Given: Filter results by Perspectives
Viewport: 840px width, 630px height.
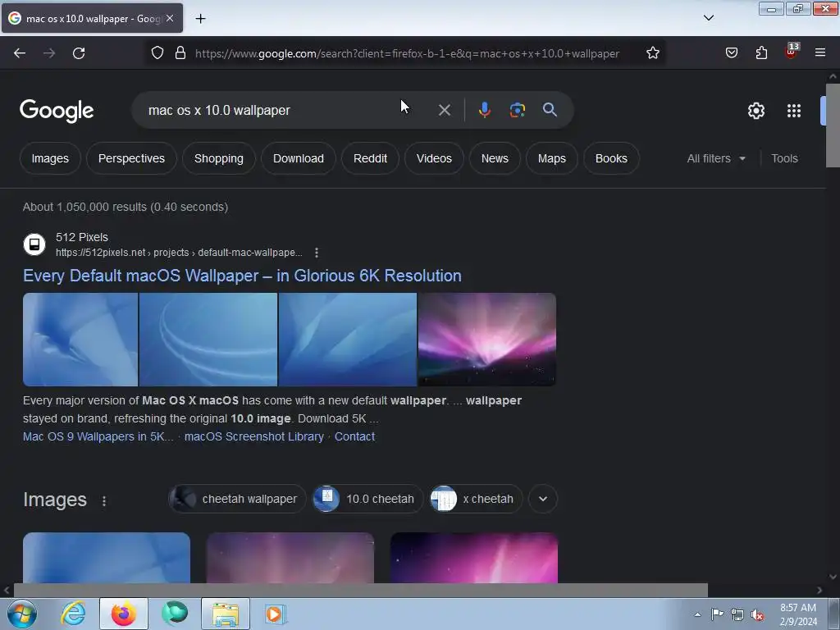Looking at the screenshot, I should 131,158.
